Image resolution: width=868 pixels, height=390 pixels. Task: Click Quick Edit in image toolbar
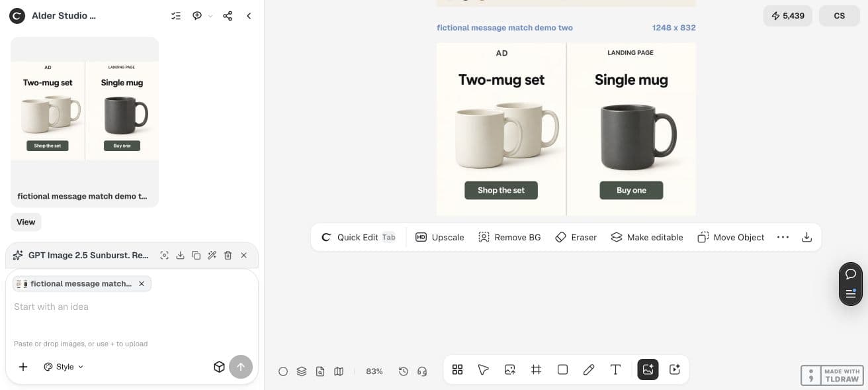[358, 237]
